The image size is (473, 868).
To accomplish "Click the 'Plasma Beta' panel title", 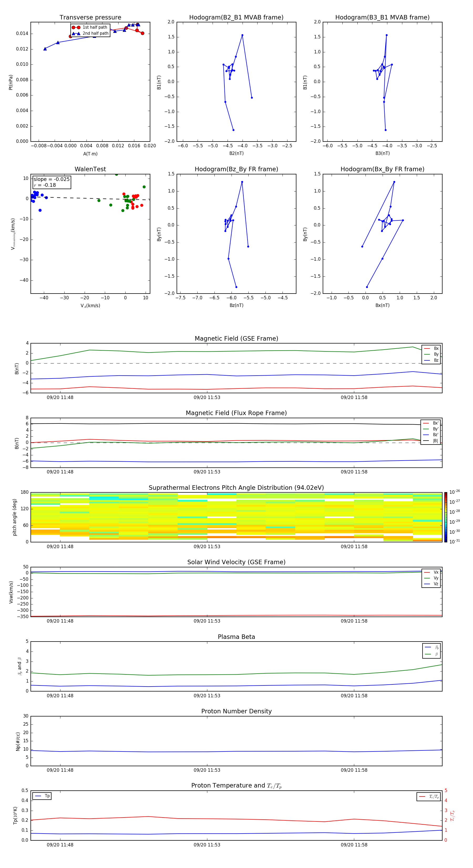I will click(236, 637).
